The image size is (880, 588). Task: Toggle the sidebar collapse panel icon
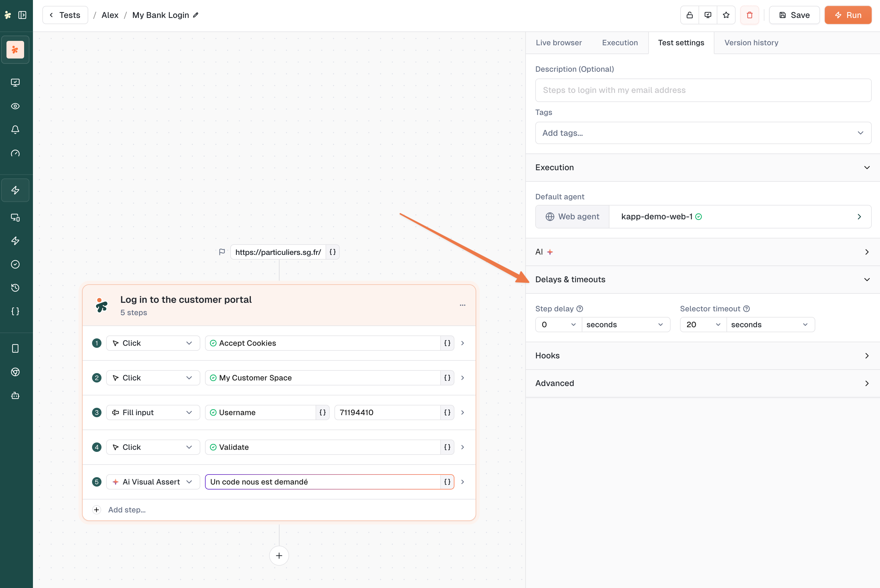click(23, 15)
